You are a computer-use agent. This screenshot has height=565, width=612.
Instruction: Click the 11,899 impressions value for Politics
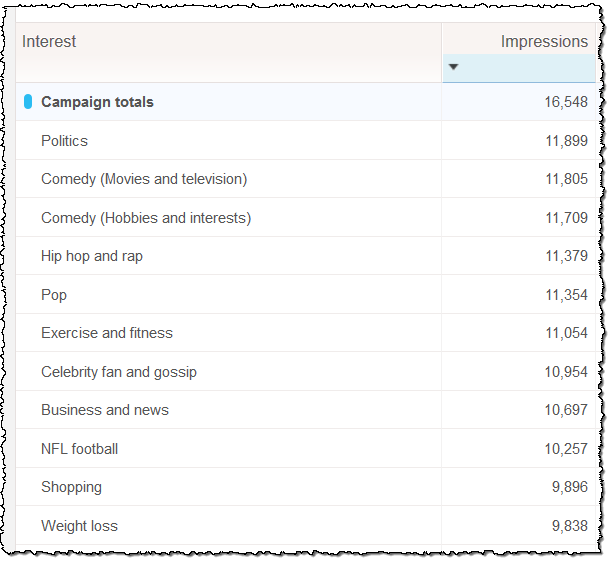[566, 141]
